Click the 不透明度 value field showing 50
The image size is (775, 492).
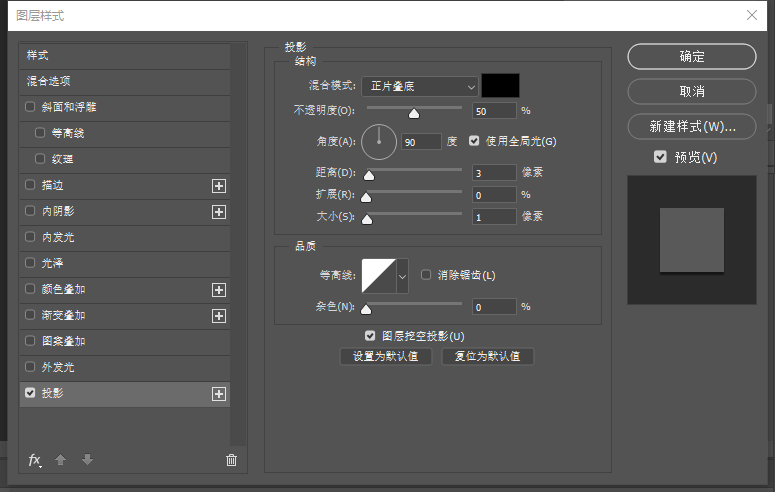tap(494, 111)
